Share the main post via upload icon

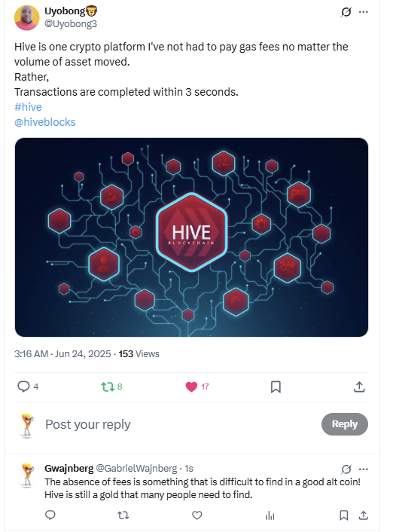coord(359,387)
